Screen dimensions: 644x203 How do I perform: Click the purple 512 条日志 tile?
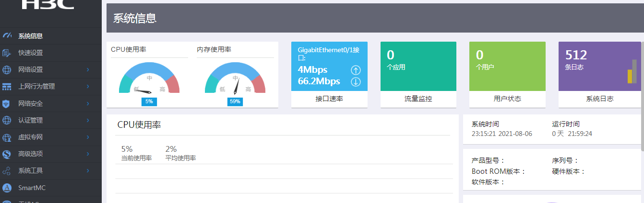click(600, 66)
